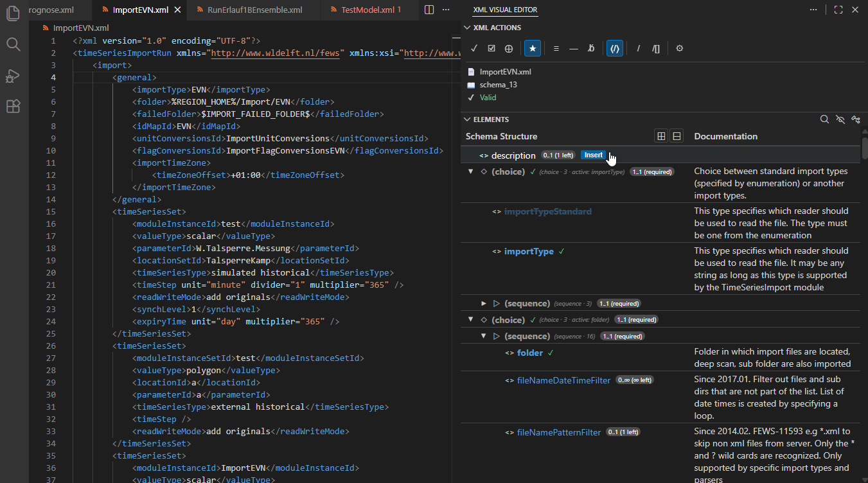Image resolution: width=868 pixels, height=483 pixels.
Task: Split the editor to the right
Action: (x=430, y=10)
